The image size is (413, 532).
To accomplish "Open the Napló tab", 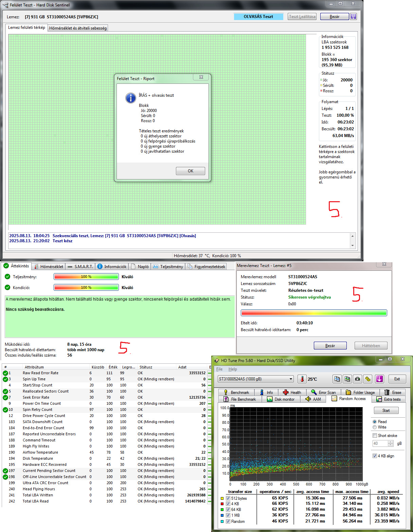I will 140,267.
